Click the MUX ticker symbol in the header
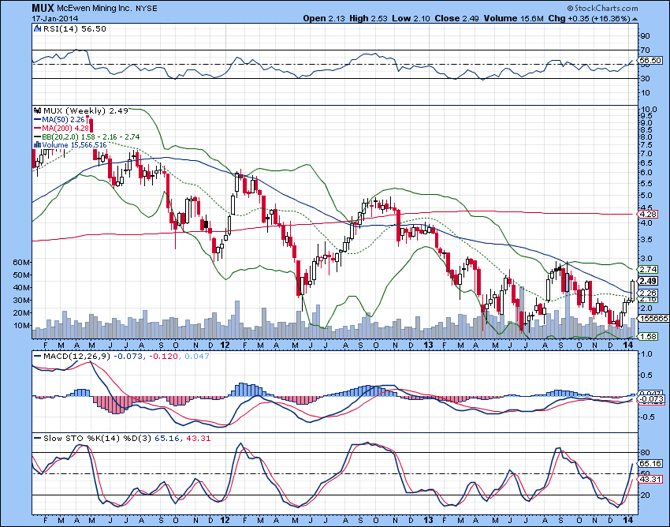 [x=43, y=8]
